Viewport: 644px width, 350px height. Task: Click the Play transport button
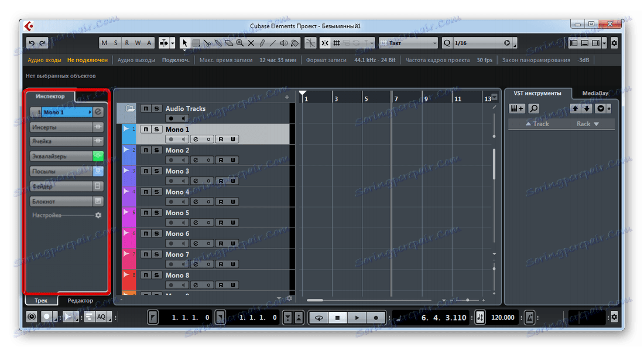(x=357, y=318)
